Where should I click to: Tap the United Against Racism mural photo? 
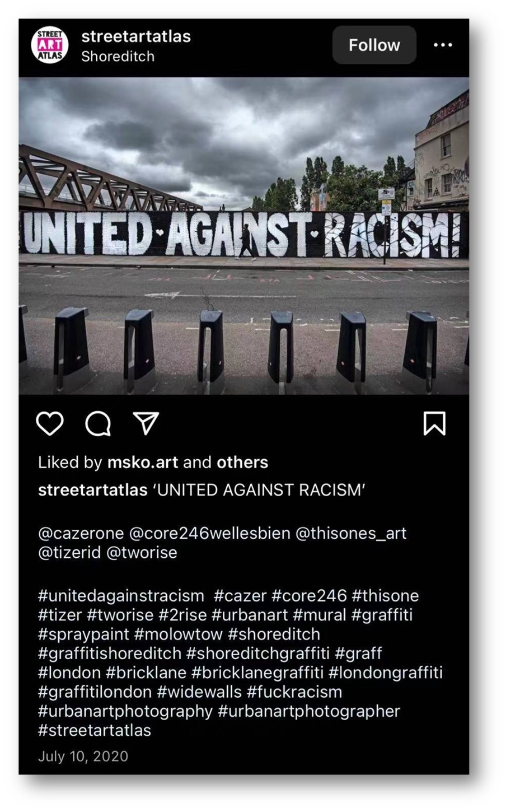pyautogui.click(x=244, y=236)
